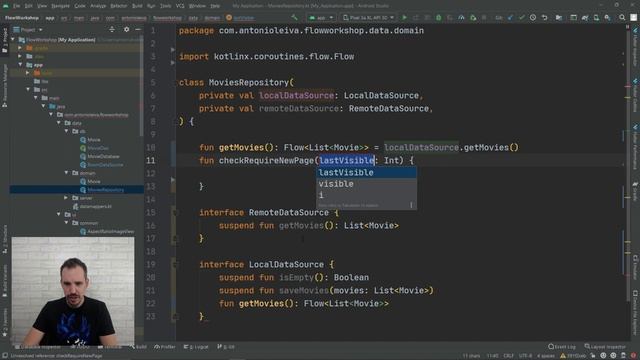The width and height of the screenshot is (640, 360).
Task: Click the warning triangle in status bar
Action: (563, 356)
